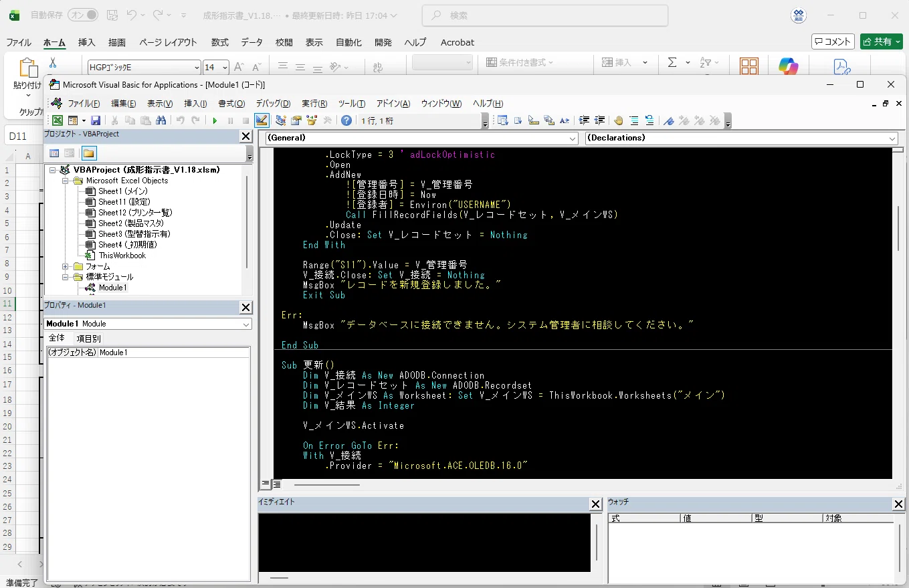Open the Object Browser toolbar icon
The image size is (909, 588).
312,120
